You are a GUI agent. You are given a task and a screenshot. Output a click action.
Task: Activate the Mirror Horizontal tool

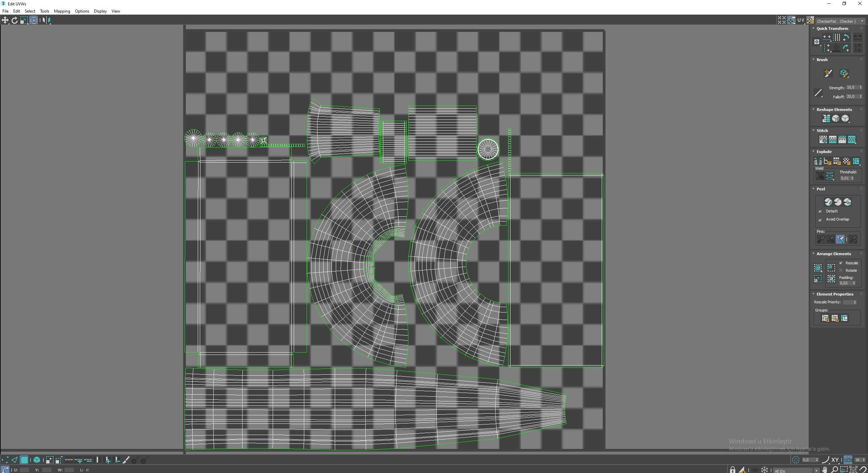tap(46, 20)
